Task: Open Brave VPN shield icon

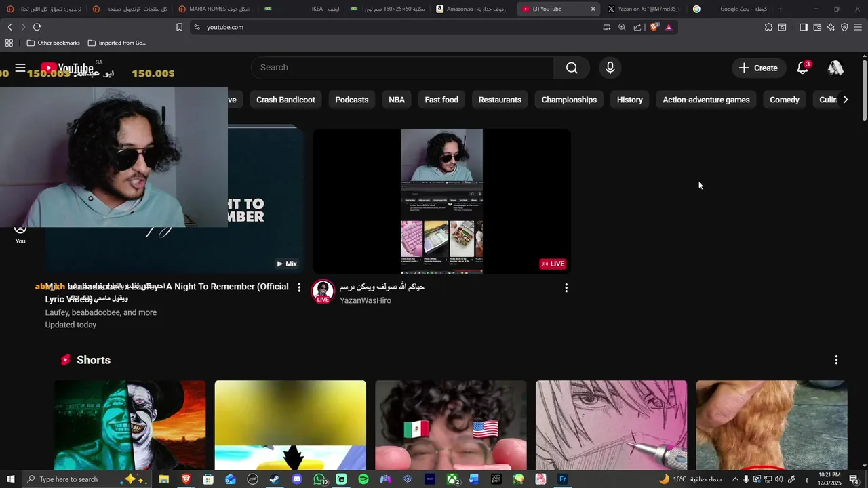Action: (x=844, y=27)
